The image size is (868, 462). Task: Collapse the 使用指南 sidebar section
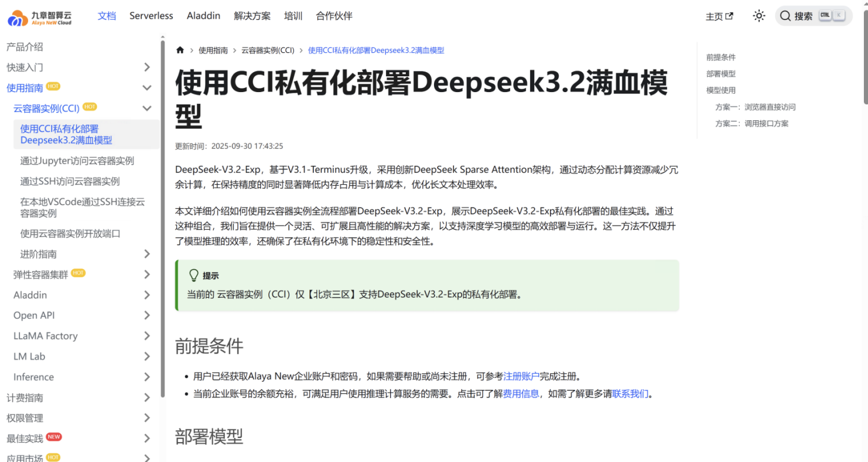click(147, 88)
